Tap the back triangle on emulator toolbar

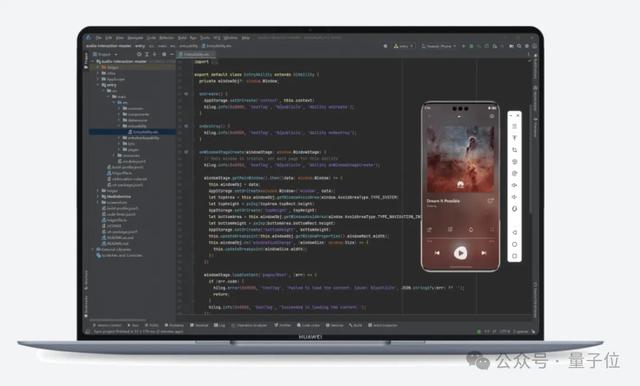[515, 232]
